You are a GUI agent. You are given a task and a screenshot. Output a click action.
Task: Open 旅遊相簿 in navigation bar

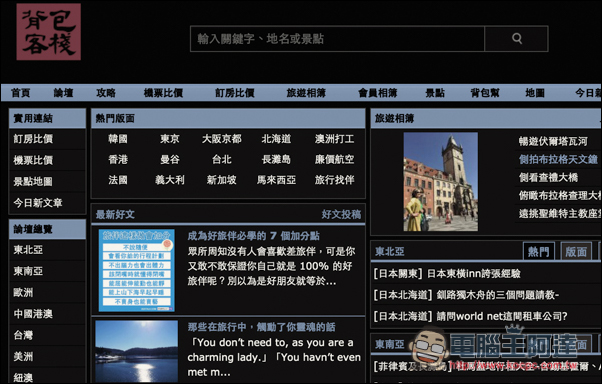tap(306, 93)
